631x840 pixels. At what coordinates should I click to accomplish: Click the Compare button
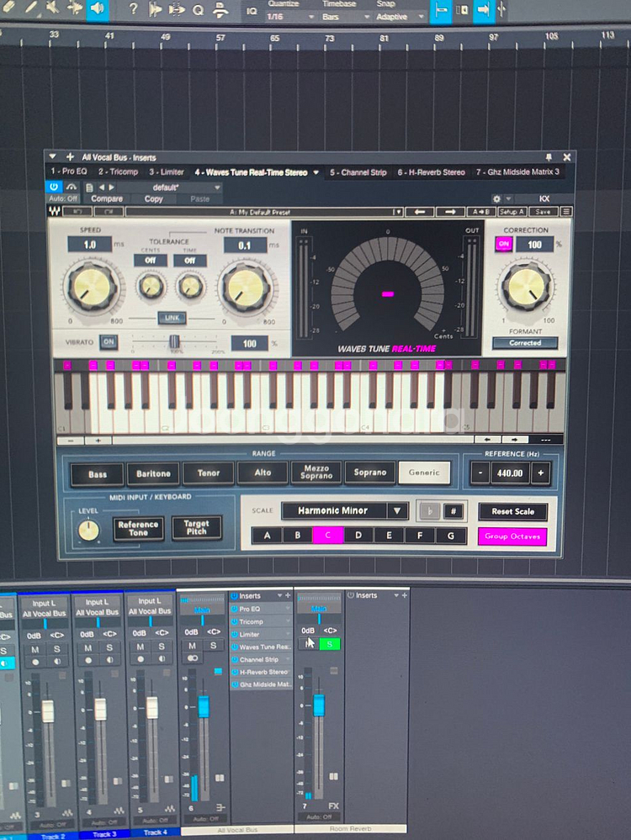pyautogui.click(x=107, y=198)
